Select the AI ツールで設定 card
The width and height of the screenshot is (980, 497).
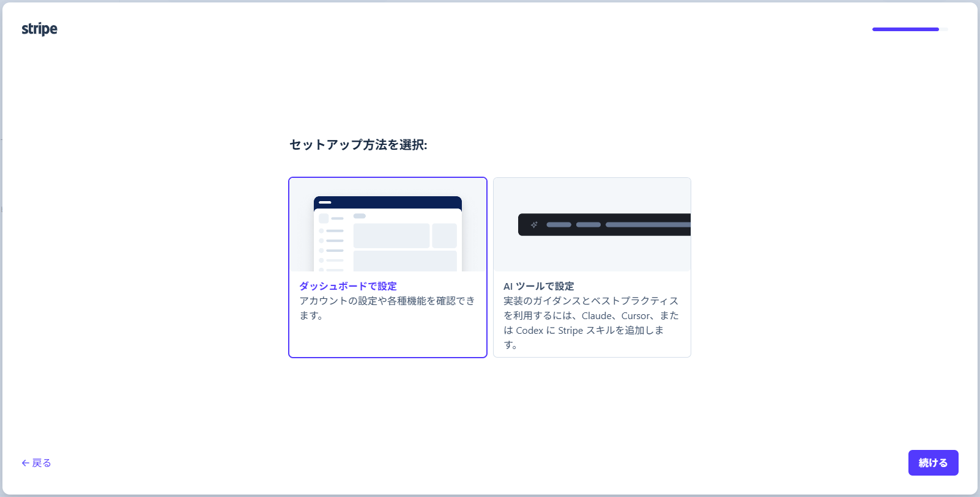592,267
